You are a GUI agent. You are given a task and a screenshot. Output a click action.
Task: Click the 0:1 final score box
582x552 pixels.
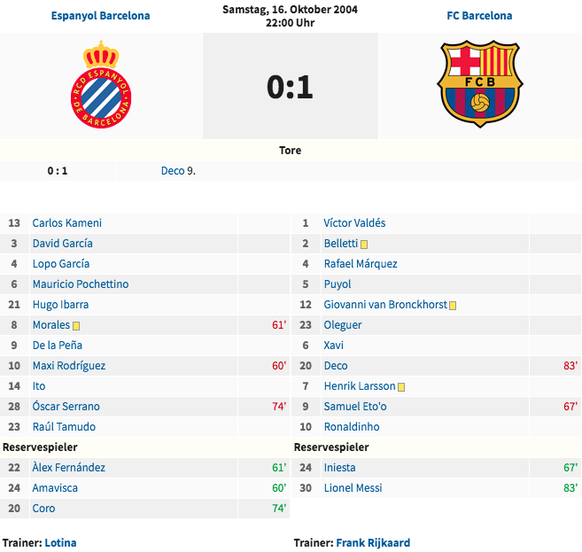click(290, 86)
